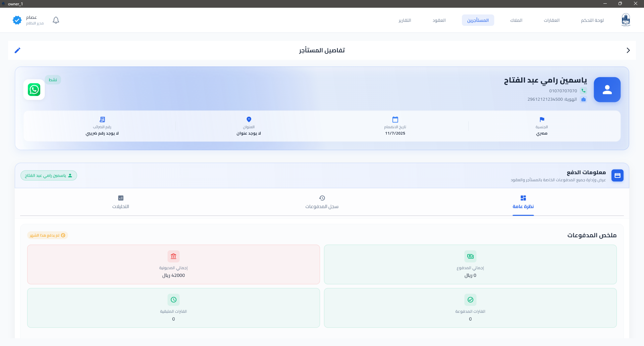Click the paid periods checkmark icon
This screenshot has width=644, height=346.
tap(470, 300)
